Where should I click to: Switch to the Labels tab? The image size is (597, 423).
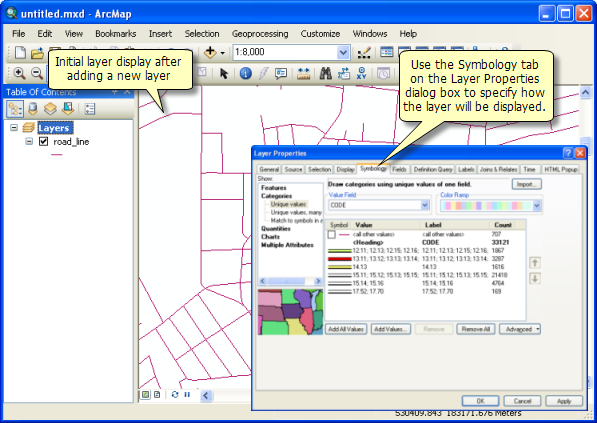[466, 169]
